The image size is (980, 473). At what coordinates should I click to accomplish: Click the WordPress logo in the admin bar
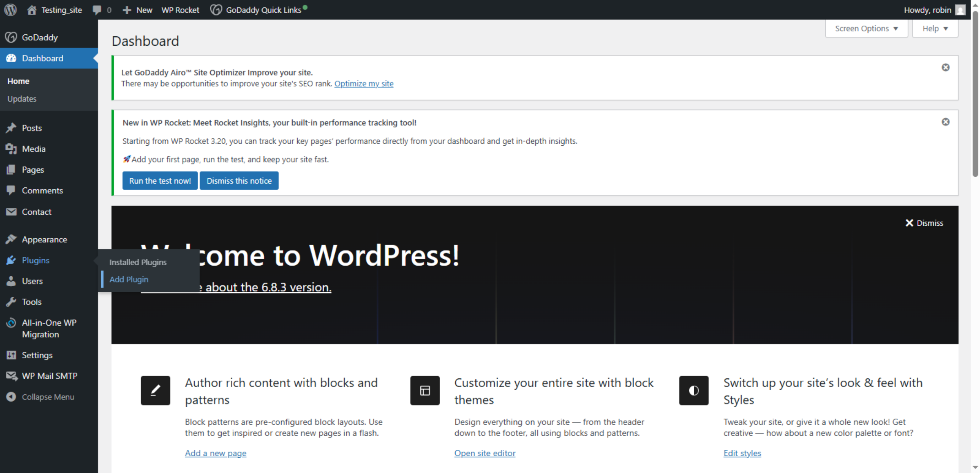10,9
